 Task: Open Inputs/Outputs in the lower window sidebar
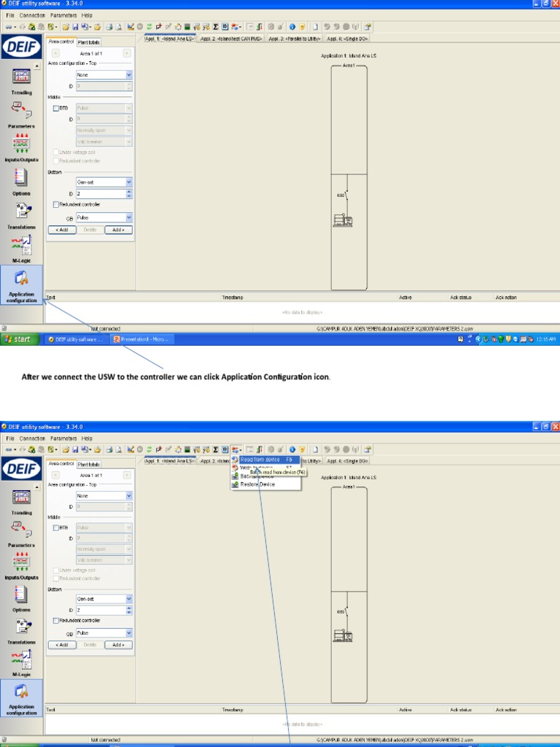(21, 566)
